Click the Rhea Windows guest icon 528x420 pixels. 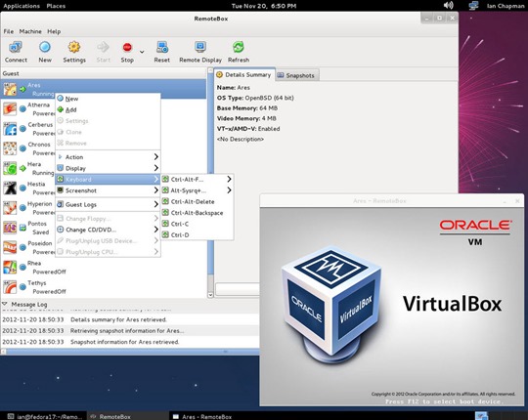pyautogui.click(x=10, y=268)
